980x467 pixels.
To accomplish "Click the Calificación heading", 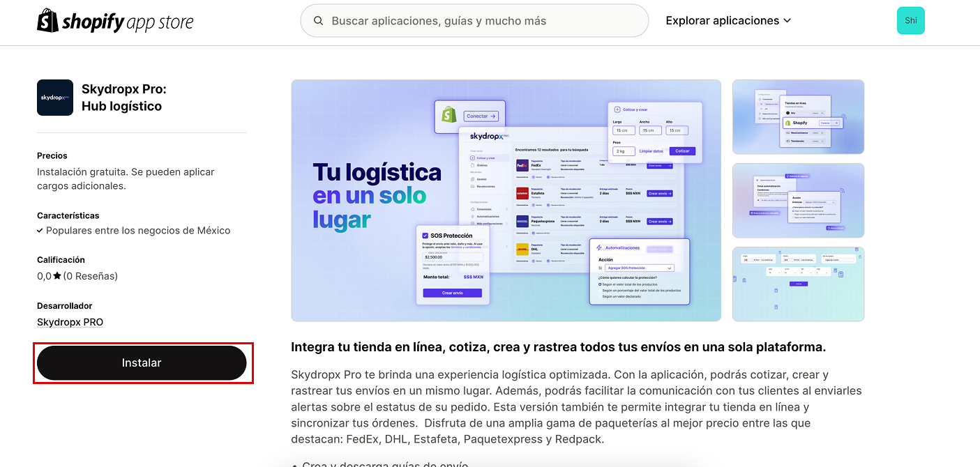I will pyautogui.click(x=61, y=260).
